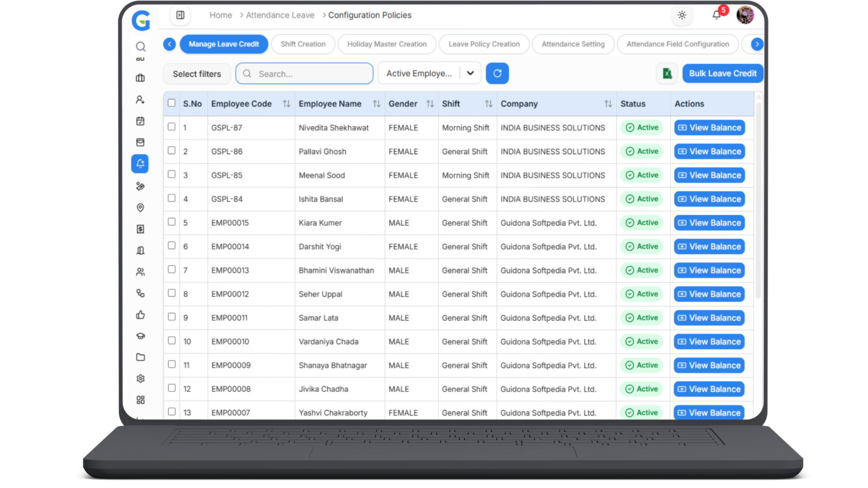Open the Leave Policy Creation tab

point(484,44)
